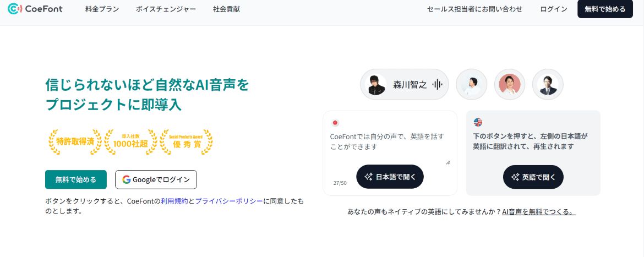Click the Japanese flag icon
Screen dimensions: 644x257
click(x=335, y=123)
